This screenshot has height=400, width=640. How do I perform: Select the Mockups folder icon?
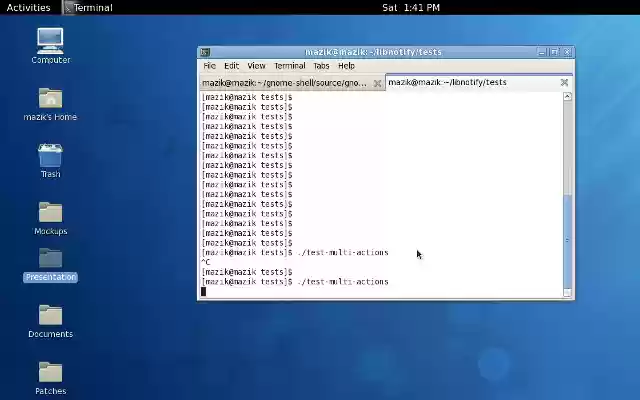50,218
